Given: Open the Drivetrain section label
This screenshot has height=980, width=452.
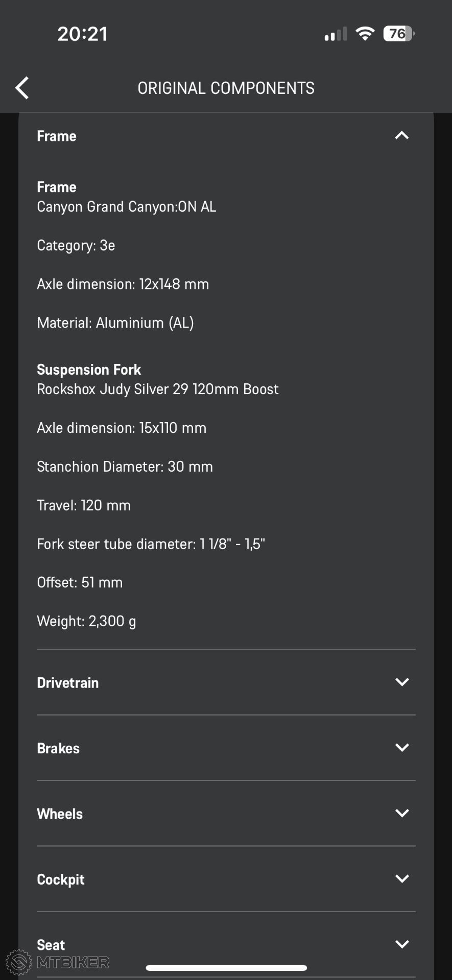Looking at the screenshot, I should [68, 683].
